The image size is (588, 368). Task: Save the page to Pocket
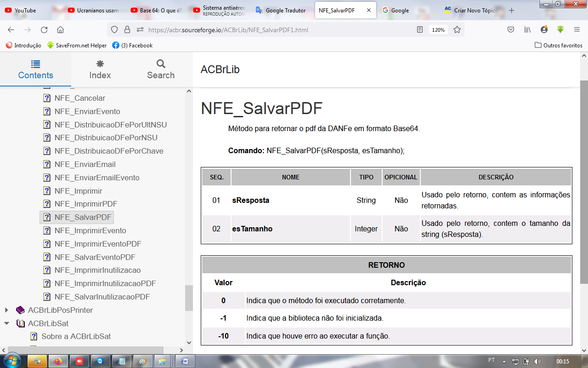[510, 30]
